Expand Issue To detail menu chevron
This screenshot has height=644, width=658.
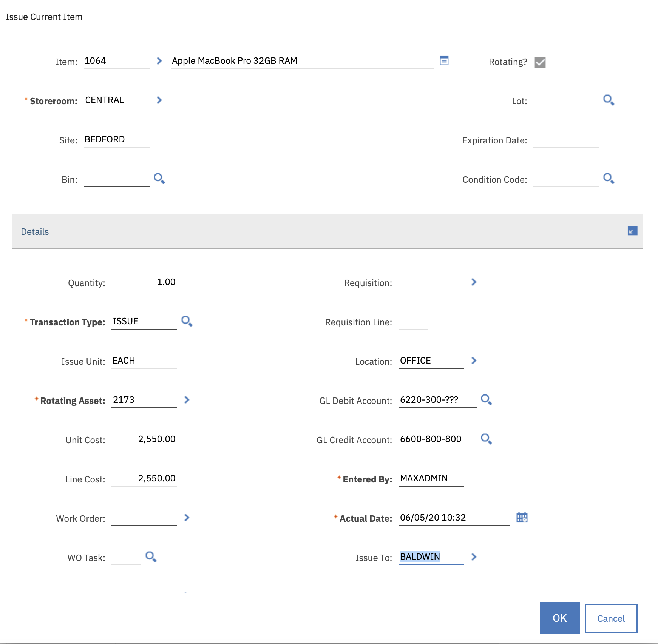(x=474, y=557)
